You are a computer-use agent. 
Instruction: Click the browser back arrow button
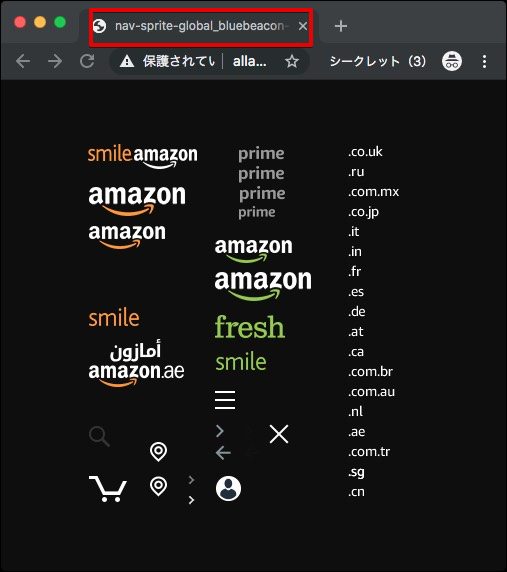click(x=23, y=61)
